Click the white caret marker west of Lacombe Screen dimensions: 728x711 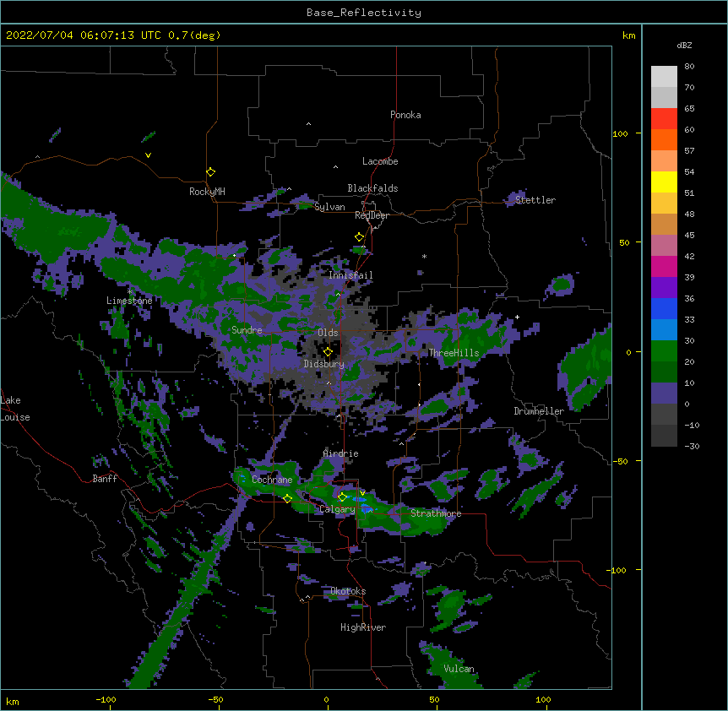pos(335,167)
